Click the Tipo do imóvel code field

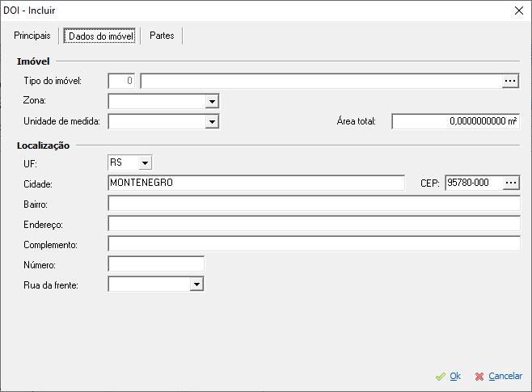point(122,81)
